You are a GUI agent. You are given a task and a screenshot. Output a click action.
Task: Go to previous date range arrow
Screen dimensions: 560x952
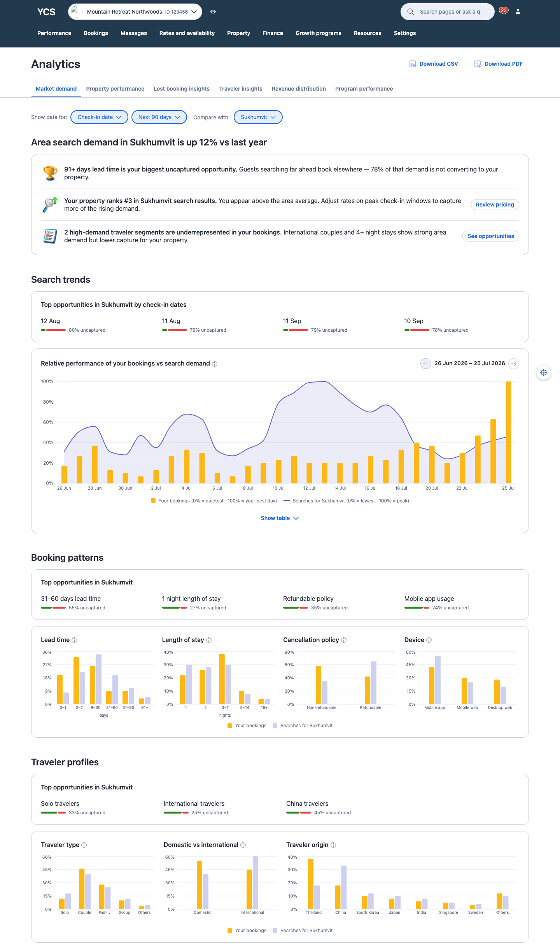click(426, 364)
